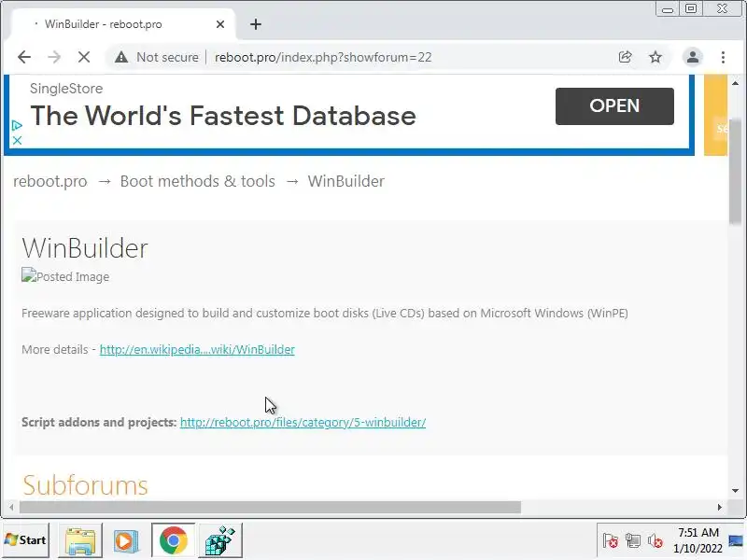747x560 pixels.
Task: Click the horizontal scrollbar right arrow
Action: (x=719, y=508)
